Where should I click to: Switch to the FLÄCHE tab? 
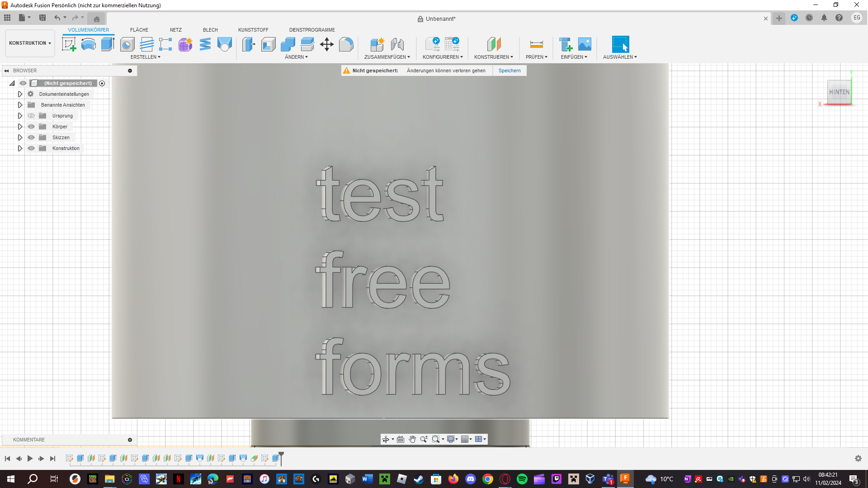click(139, 30)
